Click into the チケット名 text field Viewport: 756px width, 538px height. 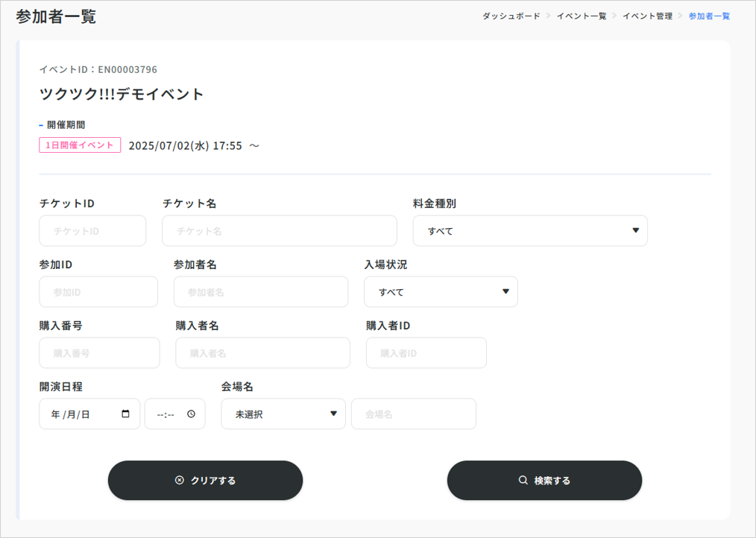279,231
